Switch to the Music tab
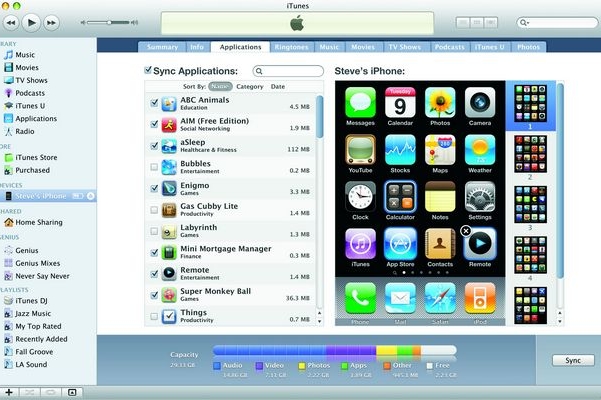Viewport: 601px width, 400px height. (329, 47)
